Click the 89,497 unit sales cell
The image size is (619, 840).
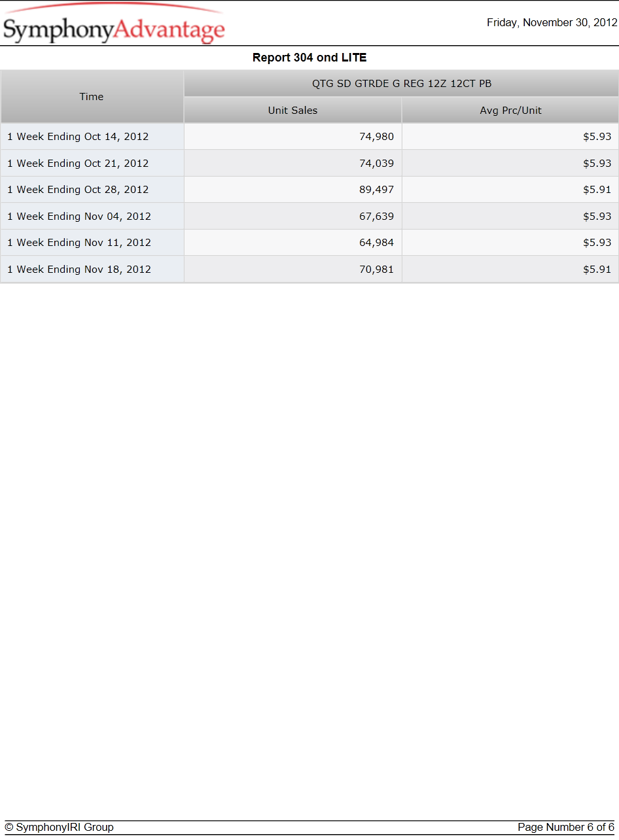pyautogui.click(x=292, y=190)
